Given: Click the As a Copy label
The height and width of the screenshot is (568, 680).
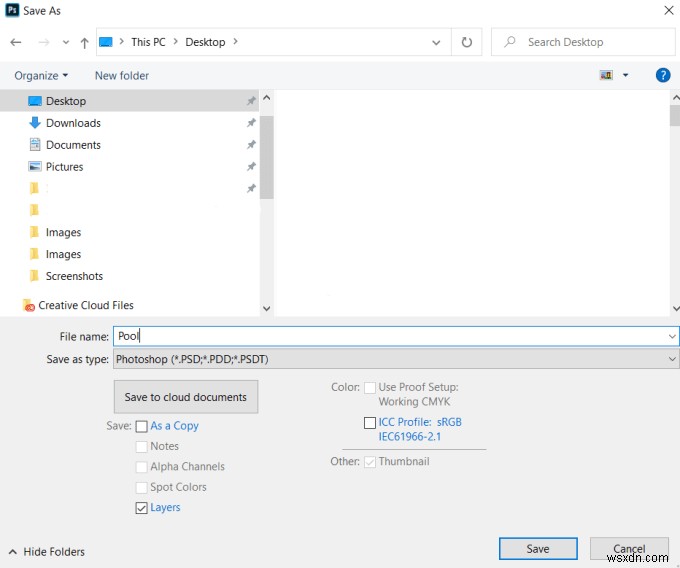Looking at the screenshot, I should (174, 426).
